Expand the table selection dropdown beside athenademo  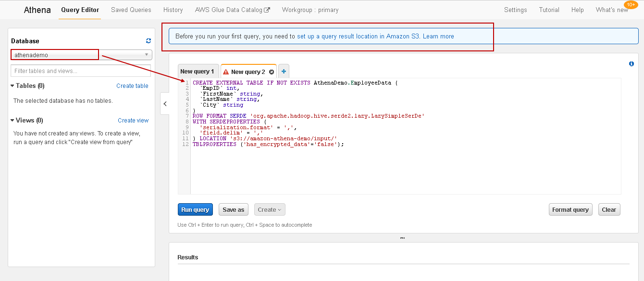[146, 54]
